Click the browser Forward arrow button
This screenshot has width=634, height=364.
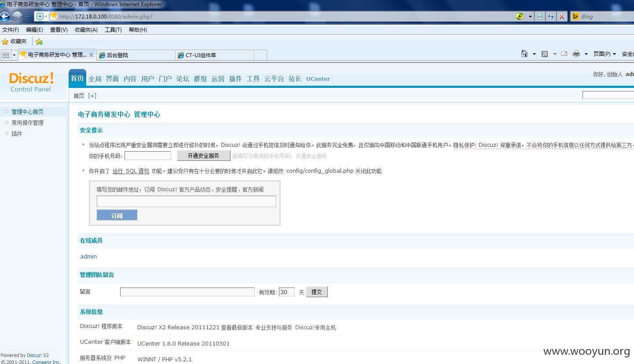[17, 17]
